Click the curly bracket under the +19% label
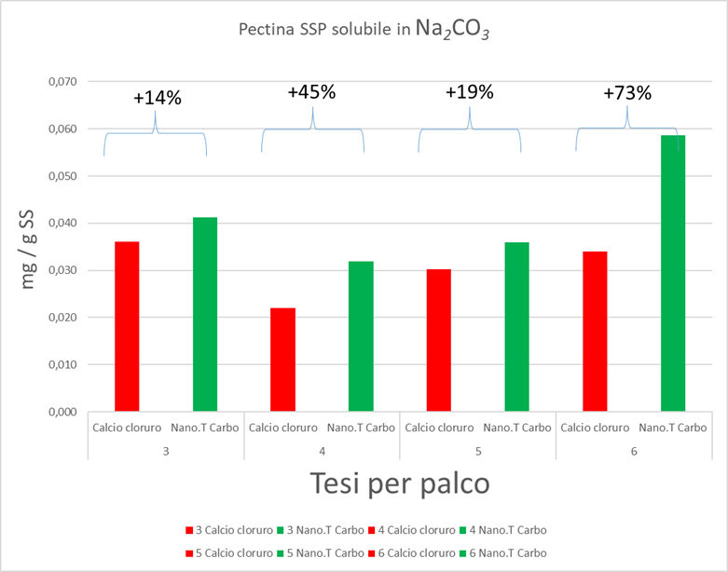 [469, 129]
